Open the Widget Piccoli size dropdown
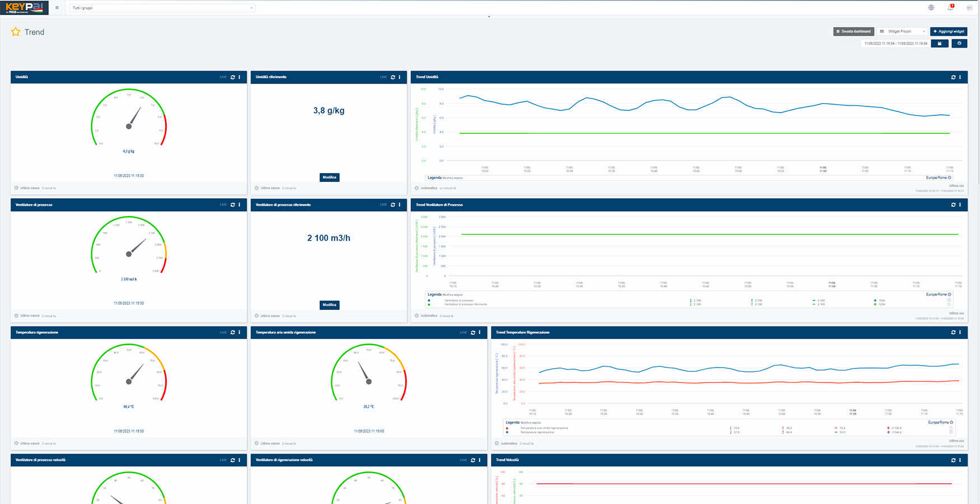The height and width of the screenshot is (504, 980). click(902, 31)
